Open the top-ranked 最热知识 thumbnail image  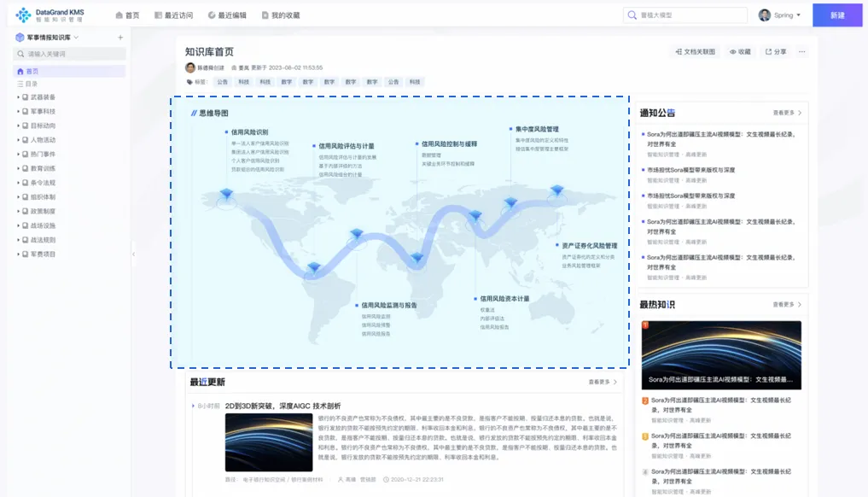pos(721,355)
